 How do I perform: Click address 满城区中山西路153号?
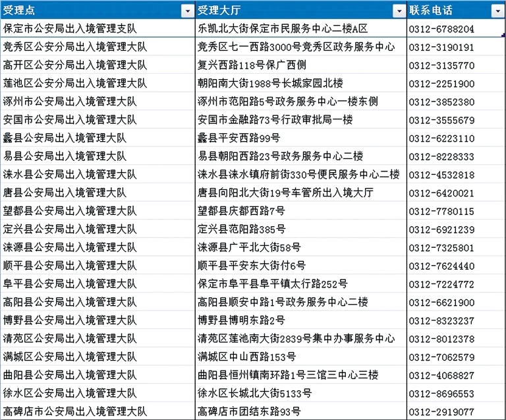[x=247, y=357]
